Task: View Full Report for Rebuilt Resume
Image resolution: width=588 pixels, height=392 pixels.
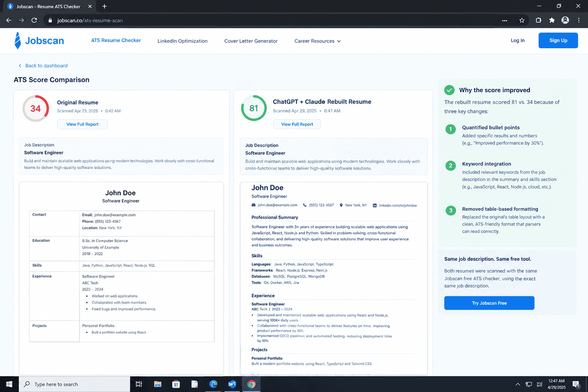Action: [x=297, y=124]
